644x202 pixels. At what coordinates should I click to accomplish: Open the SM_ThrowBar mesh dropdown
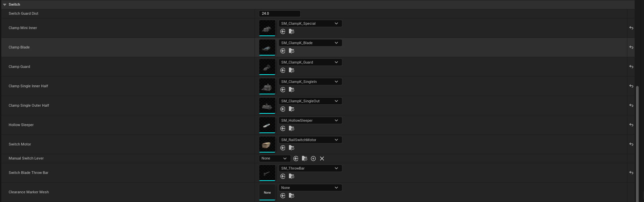pyautogui.click(x=310, y=169)
